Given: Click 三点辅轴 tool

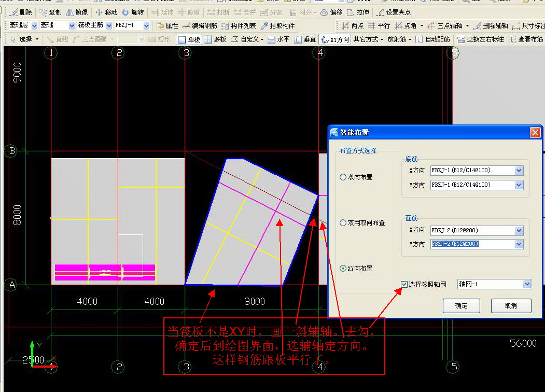Looking at the screenshot, I should coord(445,26).
